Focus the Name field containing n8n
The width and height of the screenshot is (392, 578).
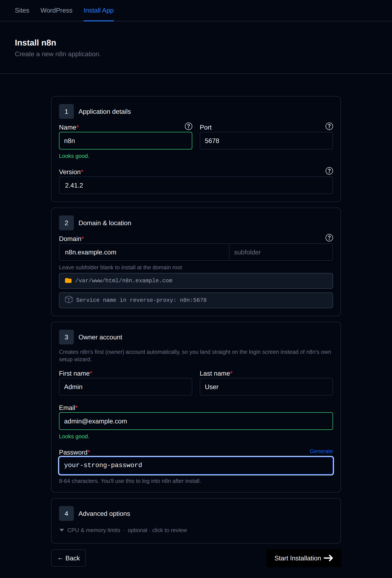pos(125,141)
